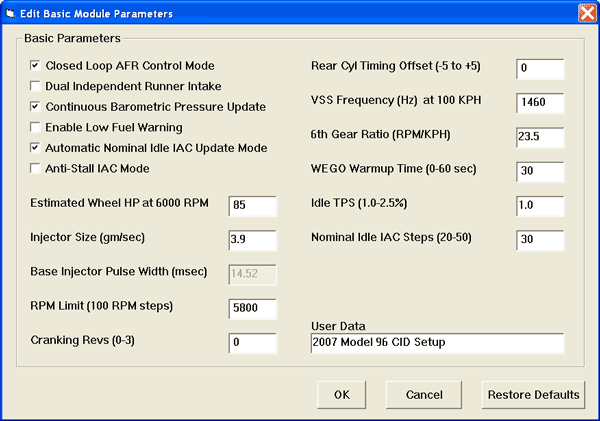Focus Nominal Idle IAC Steps box
This screenshot has height=421, width=600.
pyautogui.click(x=540, y=240)
